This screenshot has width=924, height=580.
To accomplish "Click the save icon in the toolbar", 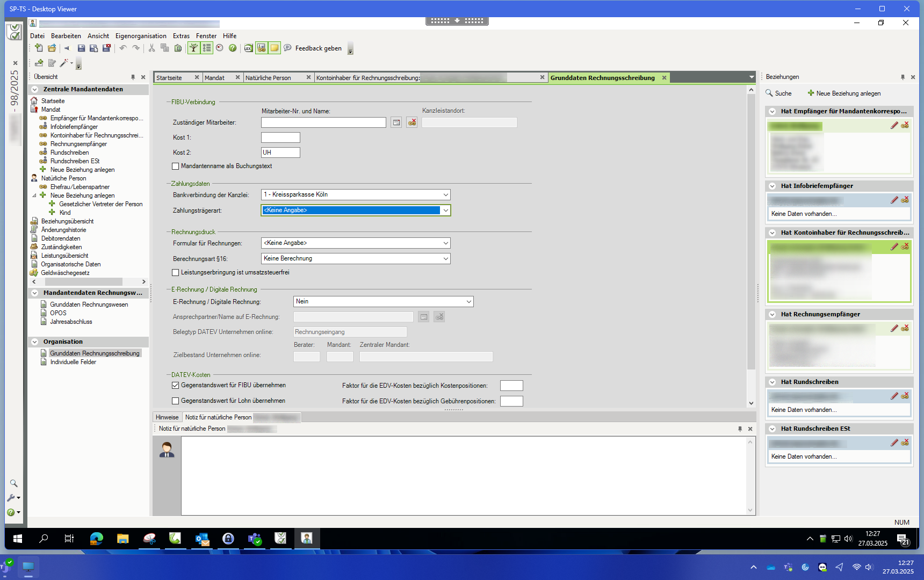I will [81, 48].
